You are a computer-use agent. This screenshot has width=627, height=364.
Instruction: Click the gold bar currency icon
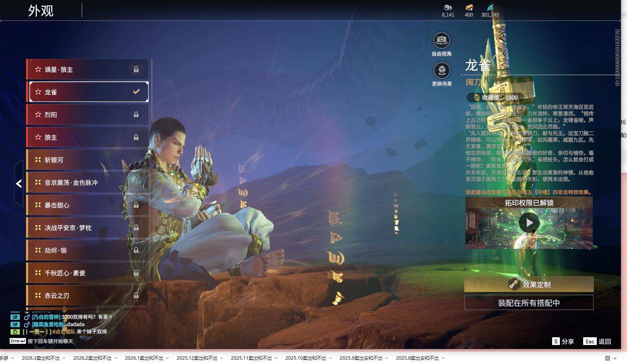469,7
